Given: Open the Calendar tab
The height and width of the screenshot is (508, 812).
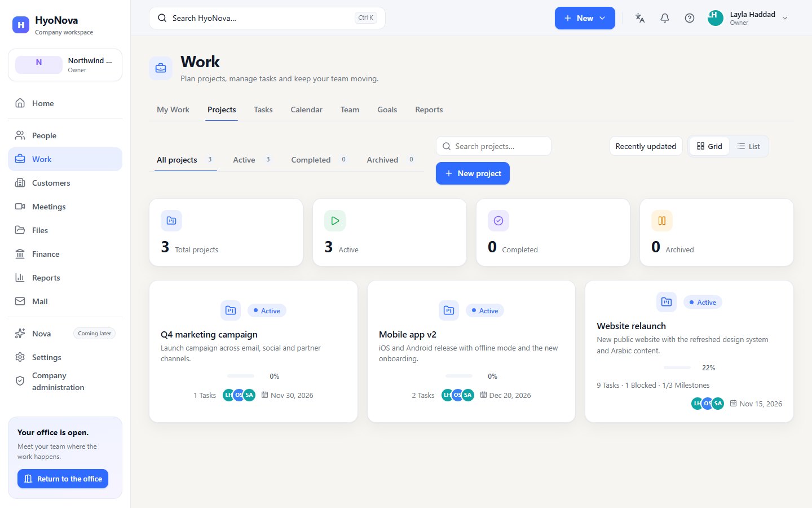Looking at the screenshot, I should (x=307, y=110).
